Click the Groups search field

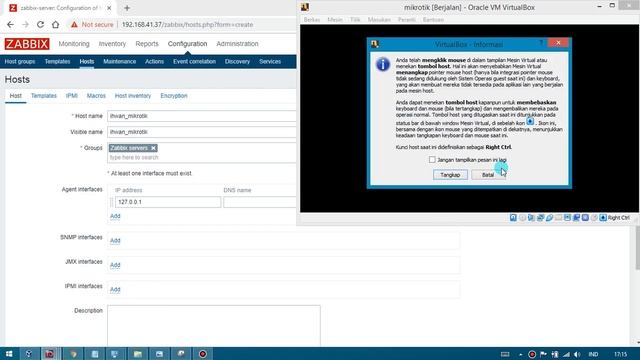[202, 158]
